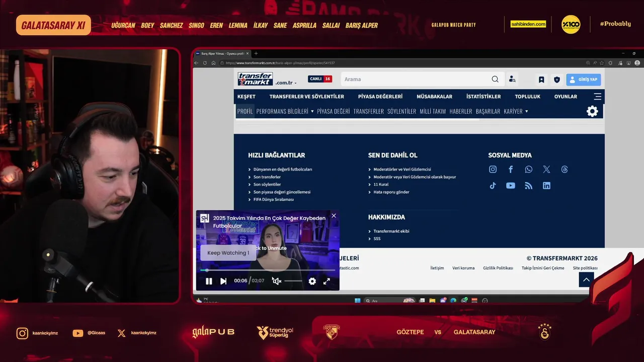Go to browser home page
Viewport: 644px width, 362px height.
coord(214,63)
